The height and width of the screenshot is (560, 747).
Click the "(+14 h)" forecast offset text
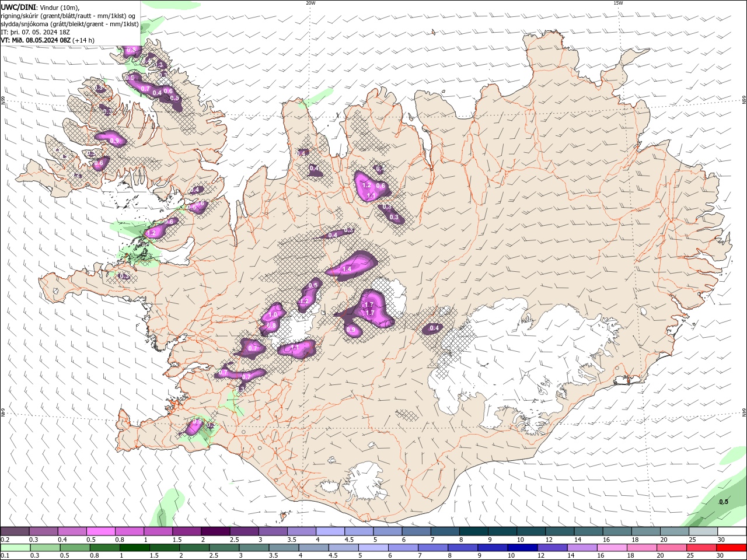tap(83, 40)
